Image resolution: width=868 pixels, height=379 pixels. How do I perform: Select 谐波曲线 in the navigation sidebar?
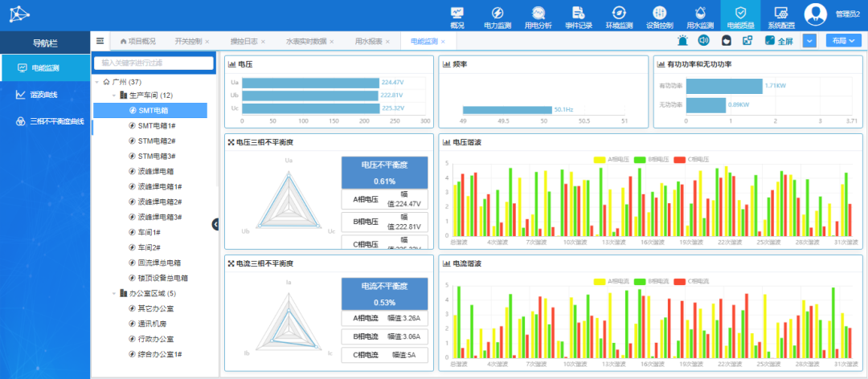[44, 95]
